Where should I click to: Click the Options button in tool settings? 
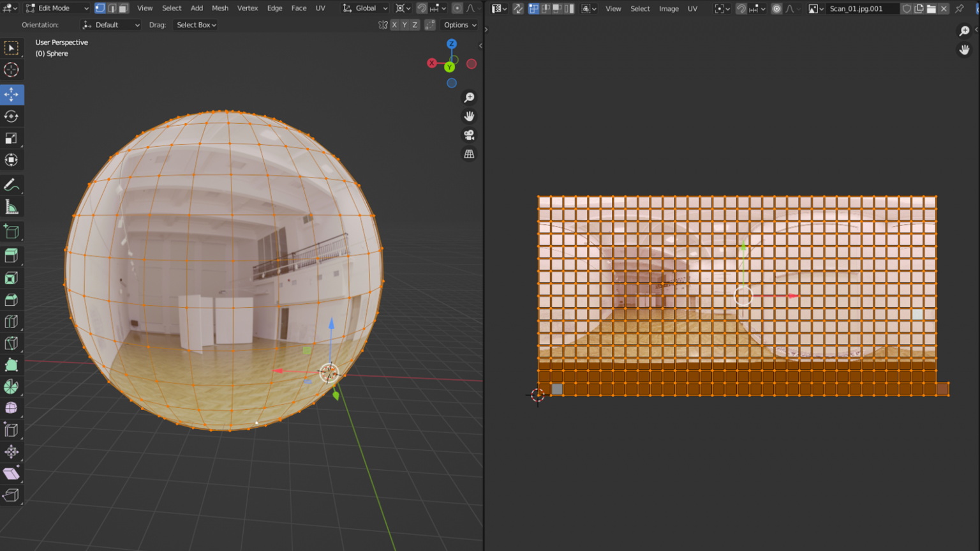(x=460, y=25)
